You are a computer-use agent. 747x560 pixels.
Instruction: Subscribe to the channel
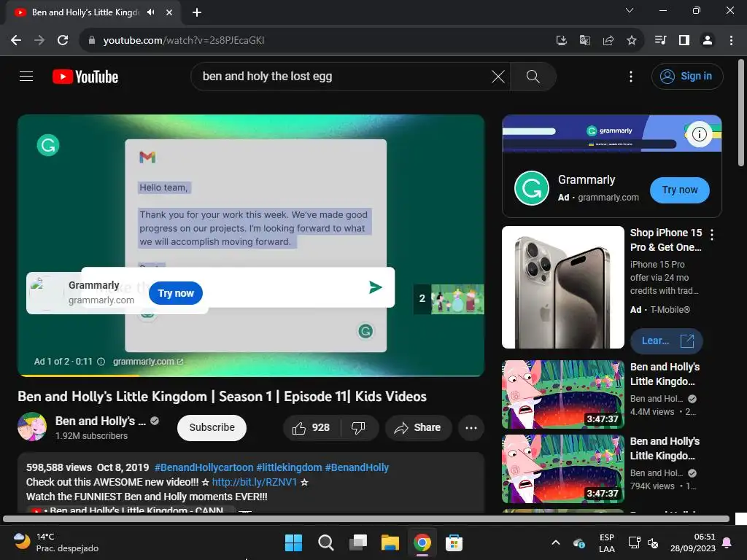click(212, 427)
